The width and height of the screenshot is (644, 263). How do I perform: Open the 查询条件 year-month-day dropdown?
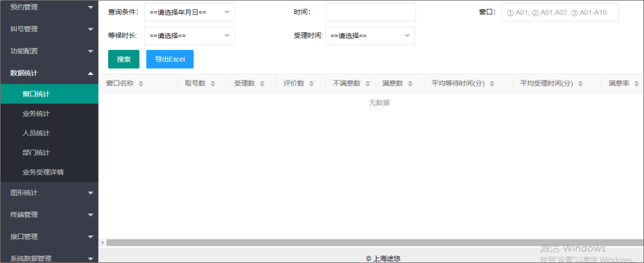click(189, 12)
